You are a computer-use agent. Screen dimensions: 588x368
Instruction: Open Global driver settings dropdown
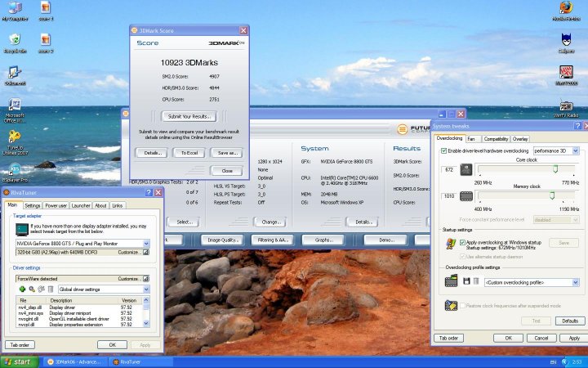(x=146, y=289)
